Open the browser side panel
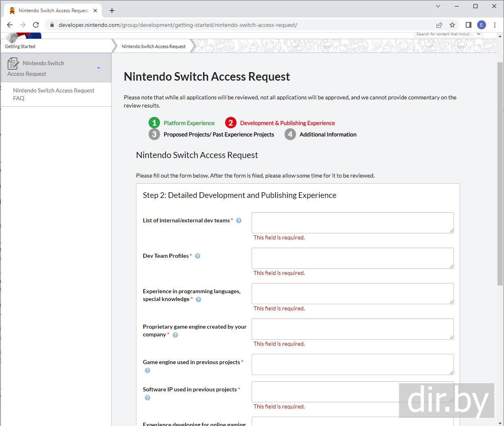This screenshot has height=426, width=504. pos(468,25)
